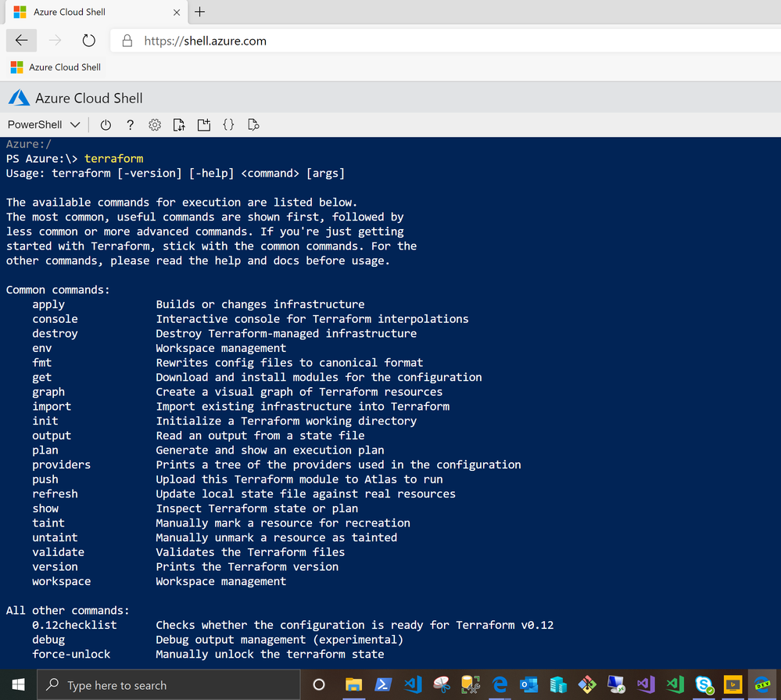Open the colorful diamond Git taskbar icon
The image size is (781, 700).
pyautogui.click(x=587, y=685)
